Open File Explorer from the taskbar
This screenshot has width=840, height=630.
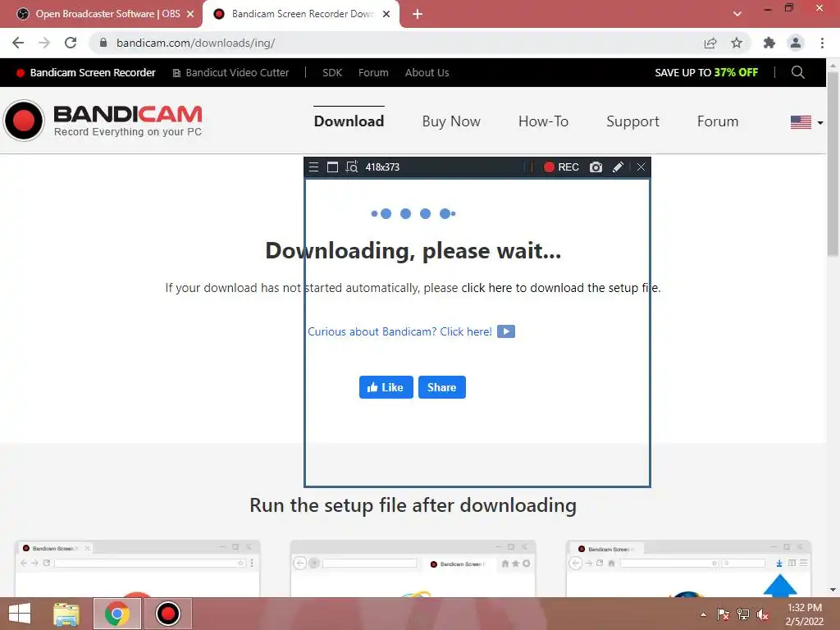point(66,614)
